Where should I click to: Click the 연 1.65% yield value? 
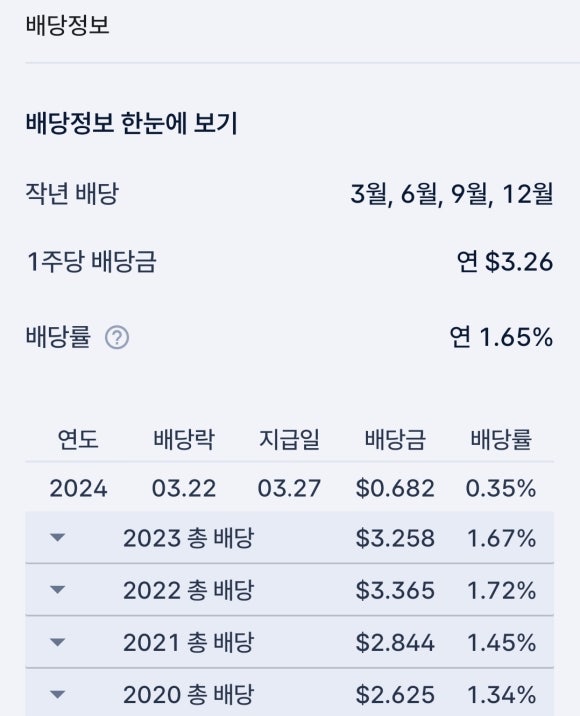coord(501,337)
